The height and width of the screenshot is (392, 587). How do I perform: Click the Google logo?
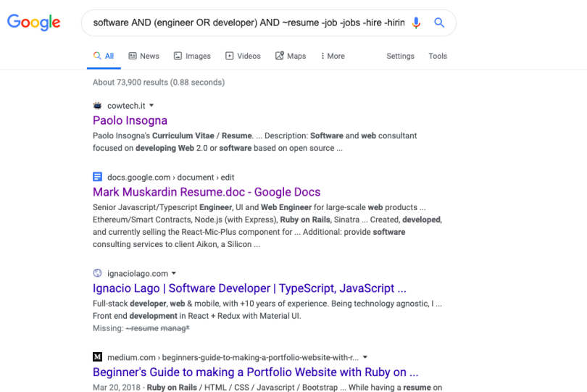coord(33,22)
